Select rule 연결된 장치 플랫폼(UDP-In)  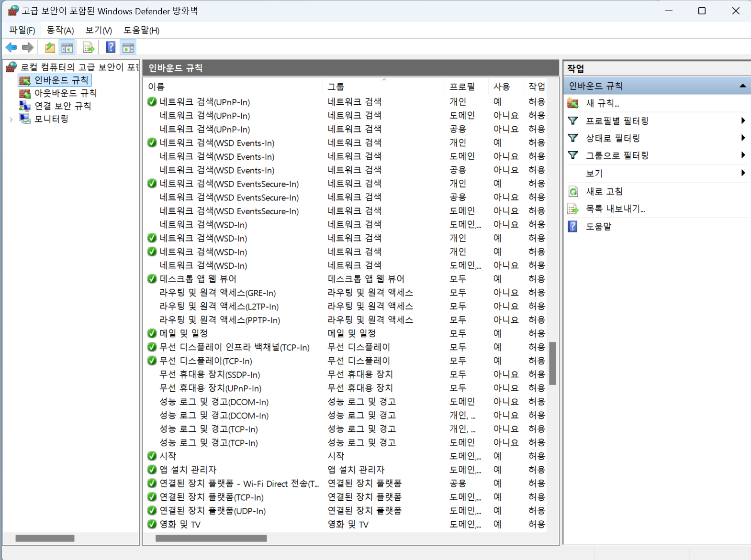213,511
